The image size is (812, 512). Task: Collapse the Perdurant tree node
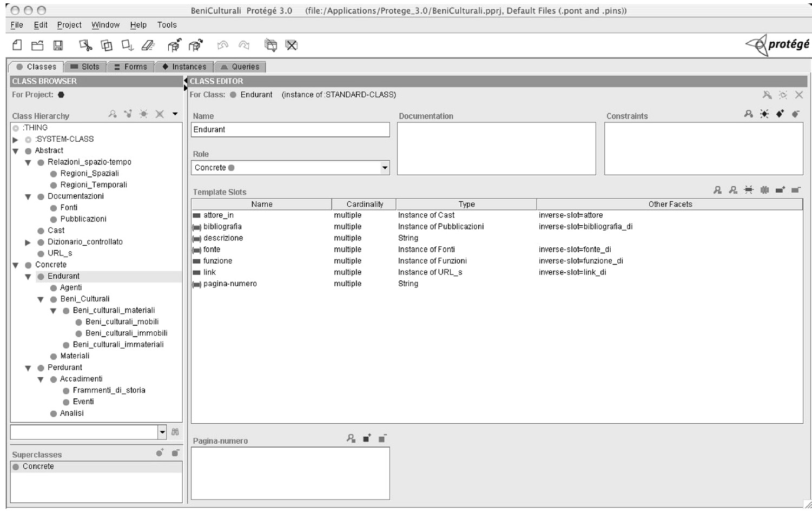28,368
